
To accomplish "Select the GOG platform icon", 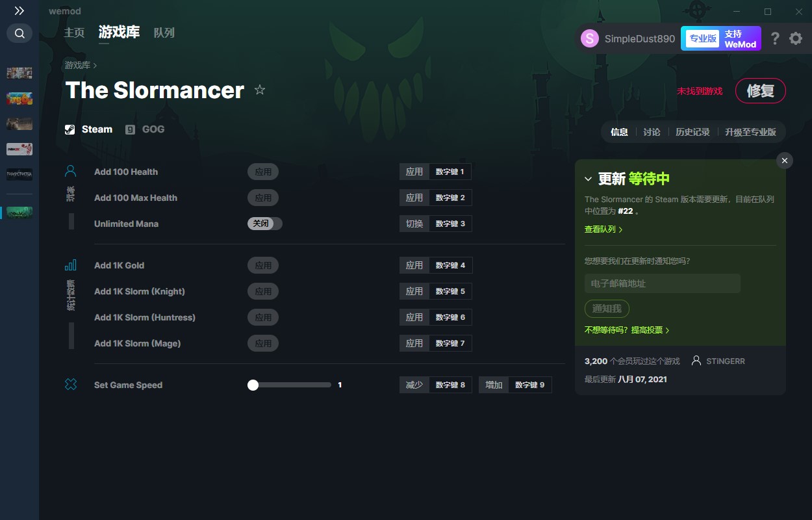I will tap(131, 129).
